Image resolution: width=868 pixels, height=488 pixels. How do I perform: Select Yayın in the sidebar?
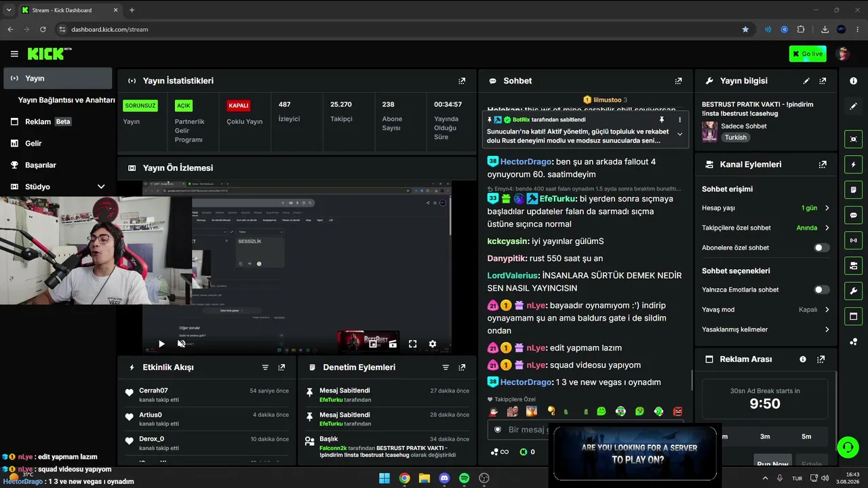tap(58, 79)
